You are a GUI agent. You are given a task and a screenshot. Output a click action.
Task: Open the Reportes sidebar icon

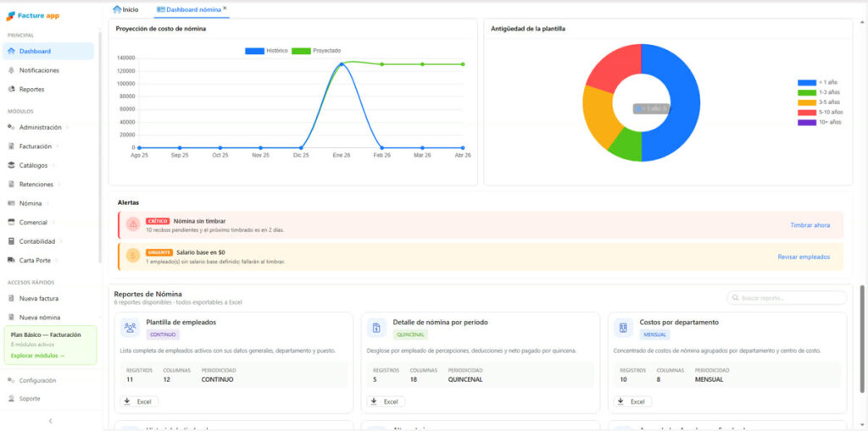coord(11,89)
